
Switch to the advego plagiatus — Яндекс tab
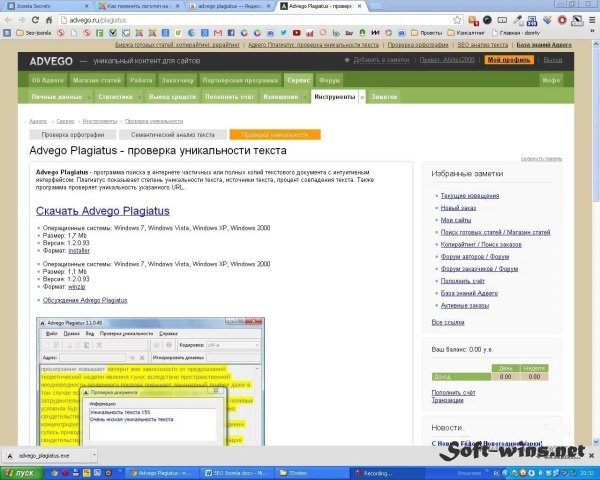pos(230,6)
